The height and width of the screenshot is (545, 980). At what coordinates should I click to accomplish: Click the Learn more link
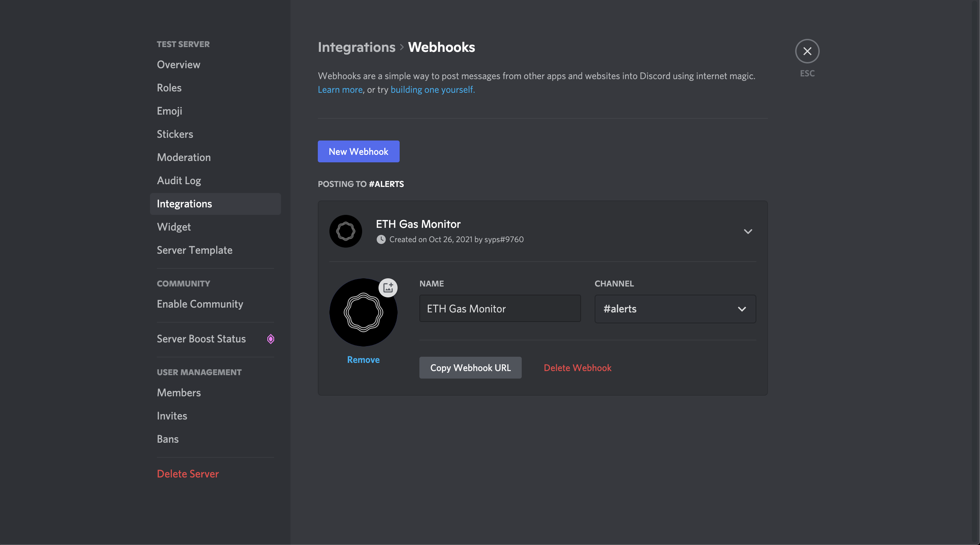click(x=340, y=89)
